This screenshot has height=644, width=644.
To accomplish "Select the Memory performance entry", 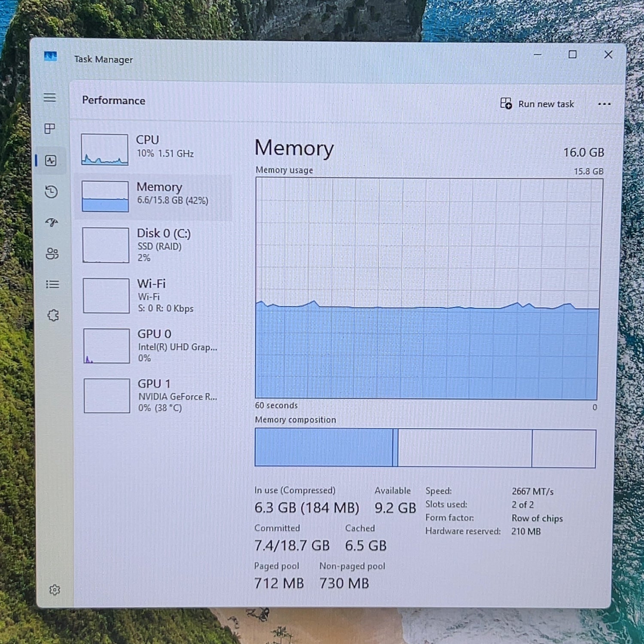I will tap(153, 197).
